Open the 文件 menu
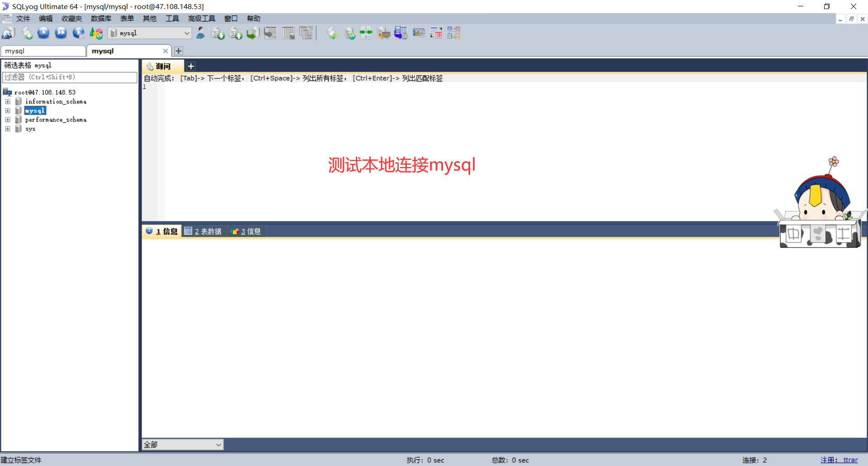Screen dimensions: 868x466 pyautogui.click(x=23, y=19)
